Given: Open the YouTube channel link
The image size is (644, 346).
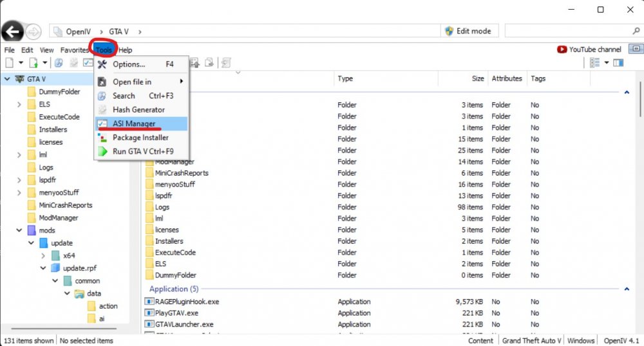Looking at the screenshot, I should click(x=589, y=50).
